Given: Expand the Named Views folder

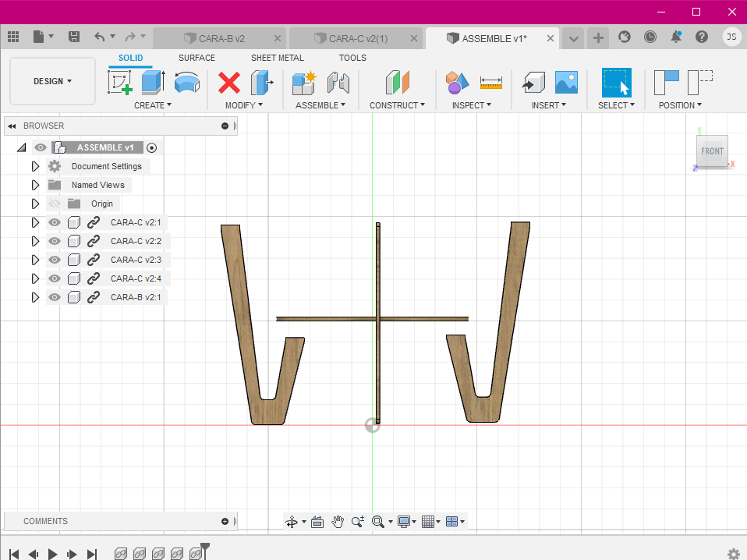Looking at the screenshot, I should 35,185.
